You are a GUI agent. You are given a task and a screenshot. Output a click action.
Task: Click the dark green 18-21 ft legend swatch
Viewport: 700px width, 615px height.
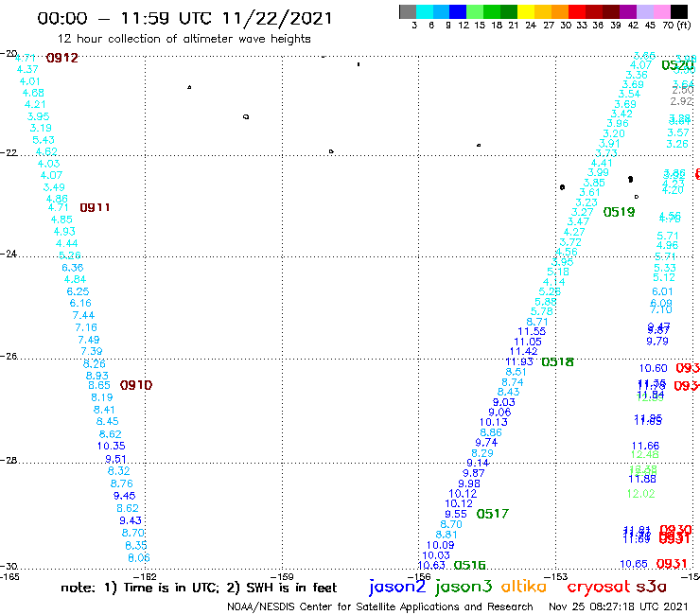(x=509, y=11)
